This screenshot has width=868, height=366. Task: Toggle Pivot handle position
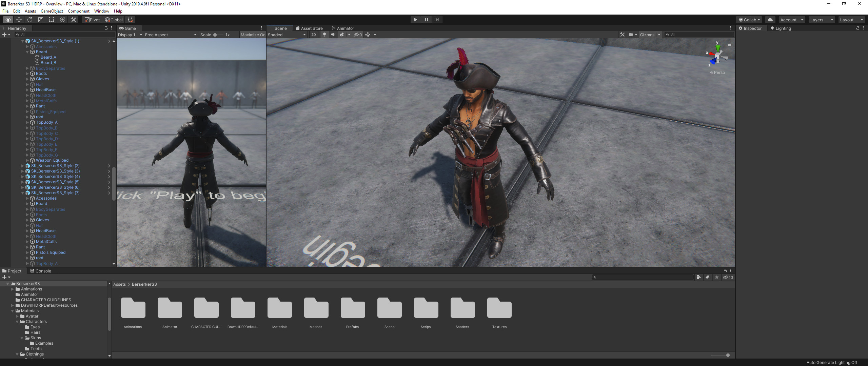[92, 20]
